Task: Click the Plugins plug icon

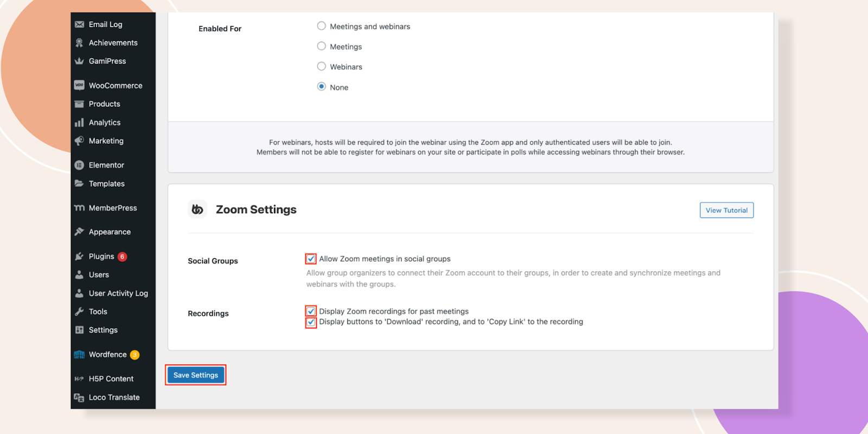Action: click(79, 256)
